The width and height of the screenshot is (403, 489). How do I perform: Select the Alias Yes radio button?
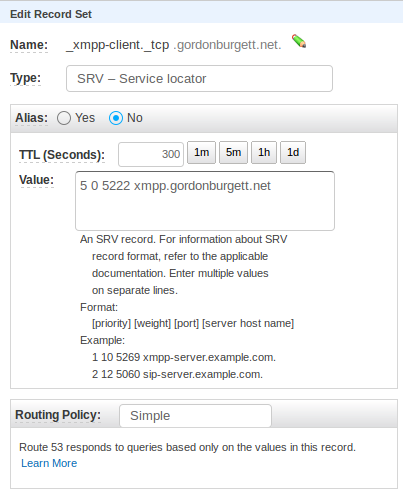(64, 118)
